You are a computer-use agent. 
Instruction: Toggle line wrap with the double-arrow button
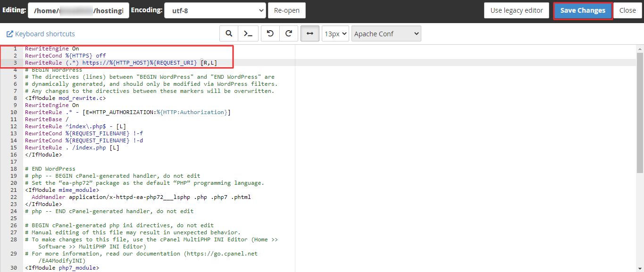click(x=310, y=33)
